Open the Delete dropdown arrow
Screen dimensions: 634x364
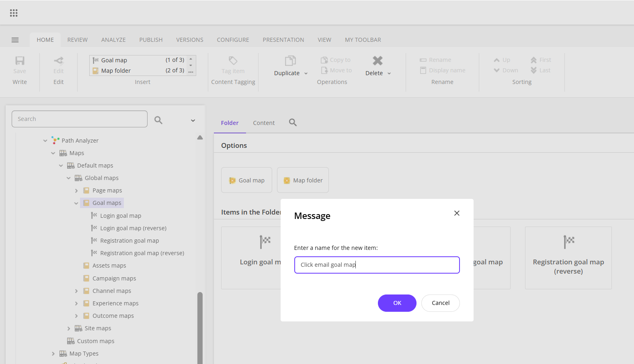(389, 74)
